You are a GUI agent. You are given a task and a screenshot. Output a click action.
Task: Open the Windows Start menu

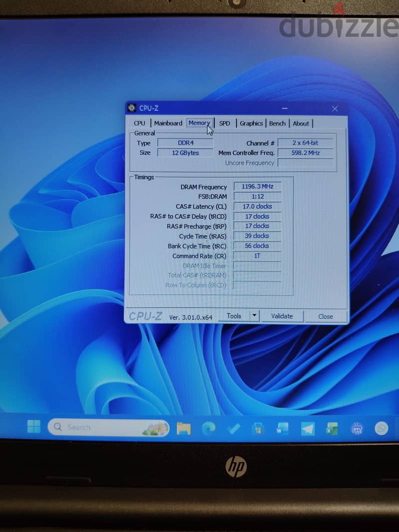(33, 427)
